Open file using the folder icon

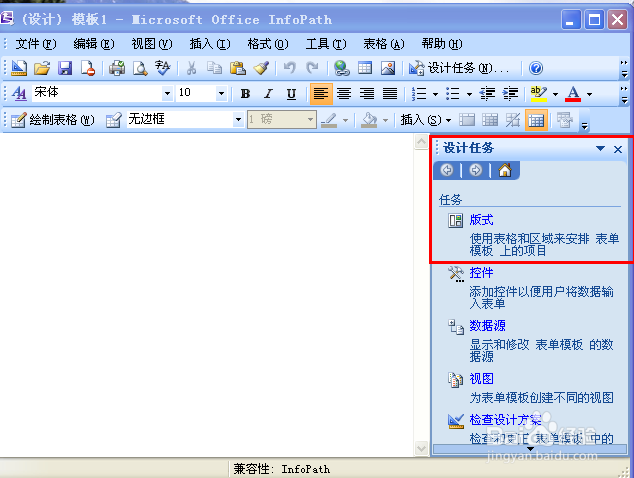point(42,68)
